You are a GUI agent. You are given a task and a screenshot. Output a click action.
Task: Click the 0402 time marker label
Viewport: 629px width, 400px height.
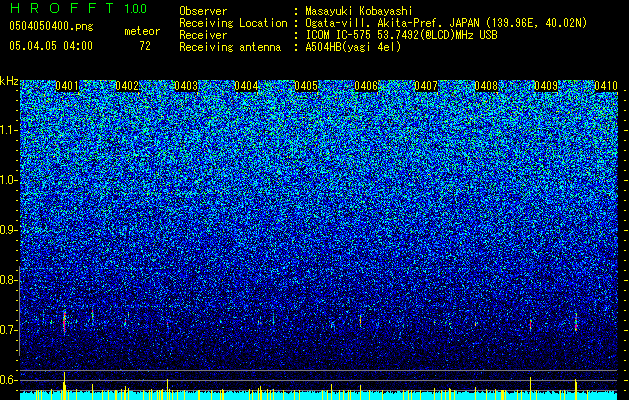click(x=127, y=86)
